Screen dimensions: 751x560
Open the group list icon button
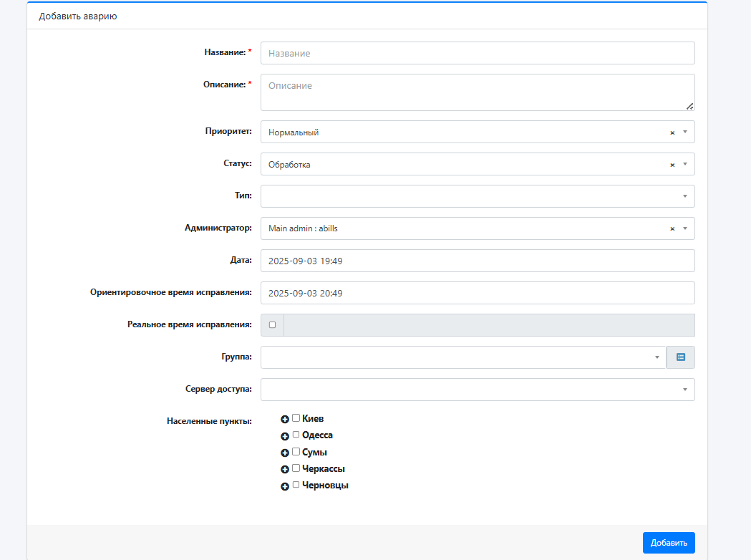pyautogui.click(x=681, y=357)
